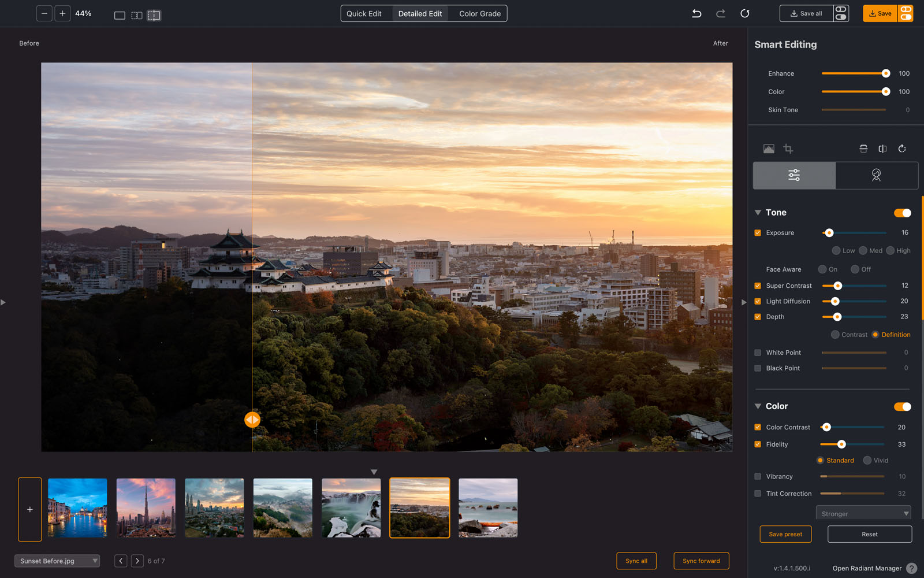Viewport: 924px width, 578px height.
Task: Turn off the Tone section toggle
Action: 901,213
